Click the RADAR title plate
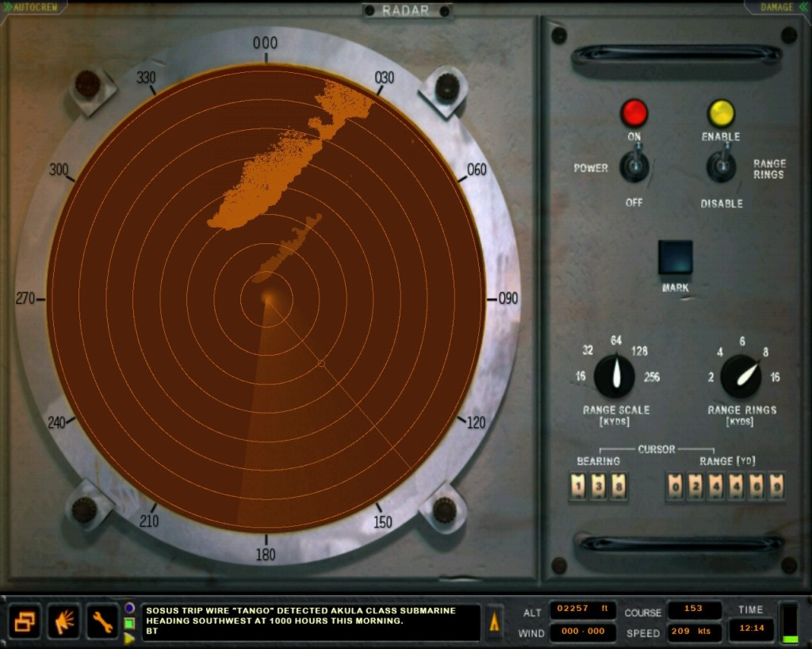This screenshot has height=649, width=812. coord(406,10)
